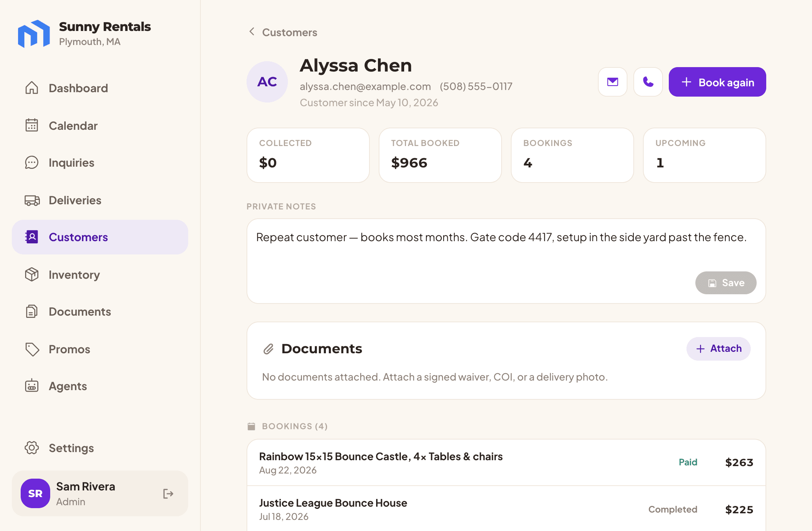Open Agents from the sidebar
Viewport: 812px width, 531px height.
100,386
